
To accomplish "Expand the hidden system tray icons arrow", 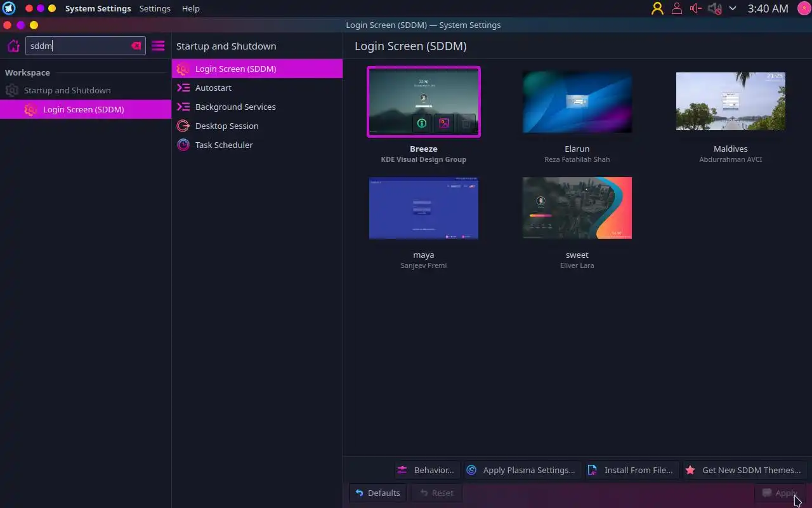I will (x=733, y=8).
